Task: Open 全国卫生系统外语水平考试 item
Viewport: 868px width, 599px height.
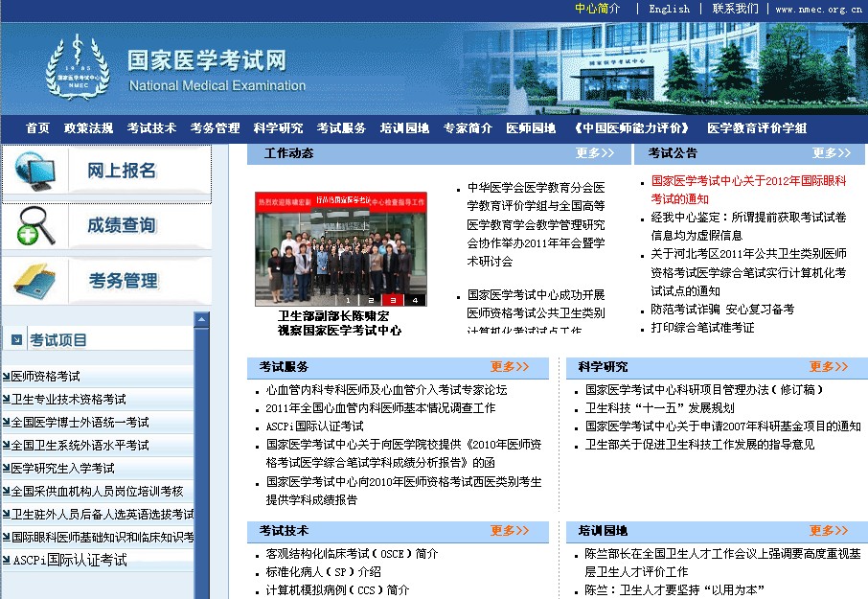Action: [x=80, y=445]
